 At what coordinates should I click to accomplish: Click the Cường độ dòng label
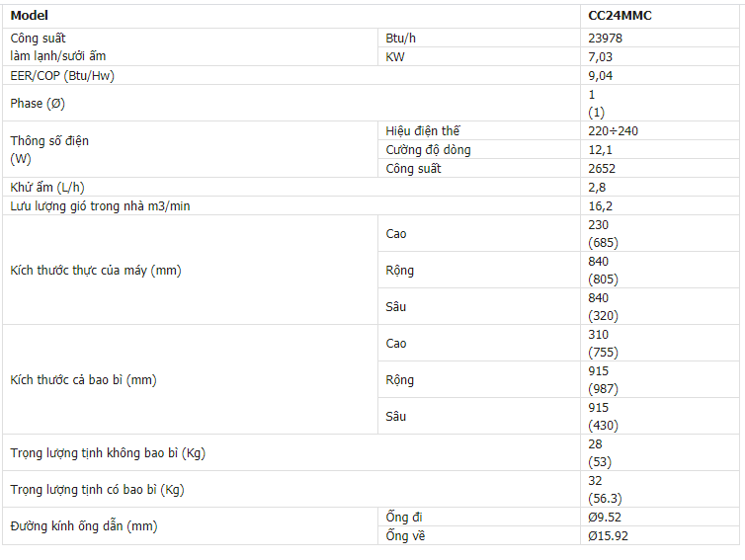pyautogui.click(x=428, y=150)
